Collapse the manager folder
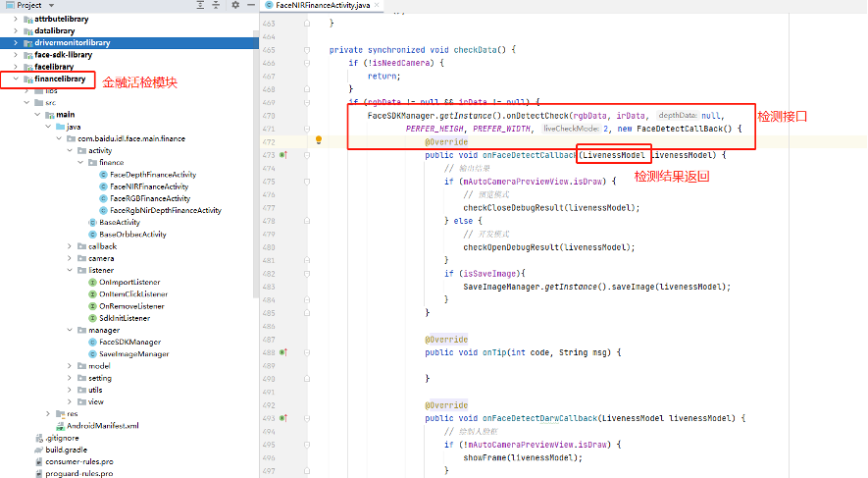Image resolution: width=868 pixels, height=478 pixels. coord(70,330)
